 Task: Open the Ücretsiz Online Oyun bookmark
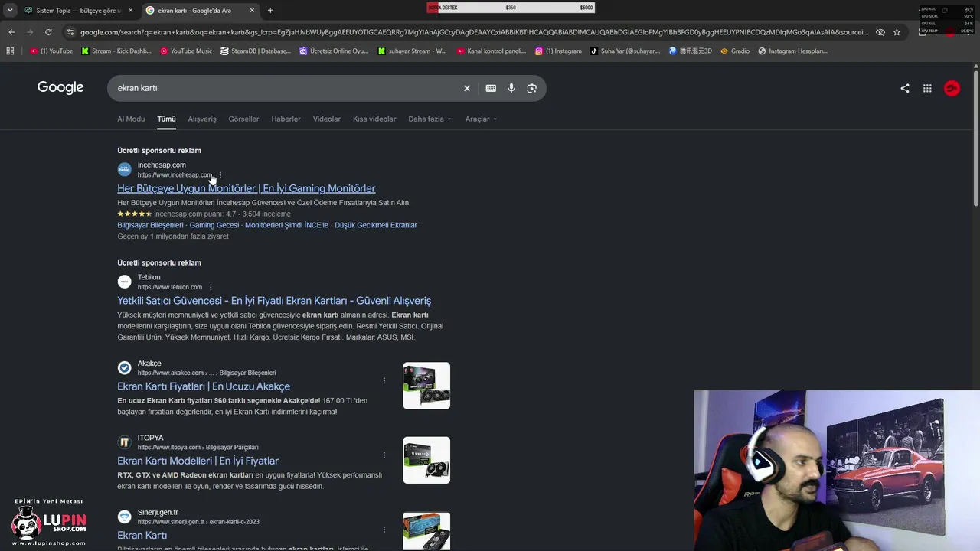[334, 51]
